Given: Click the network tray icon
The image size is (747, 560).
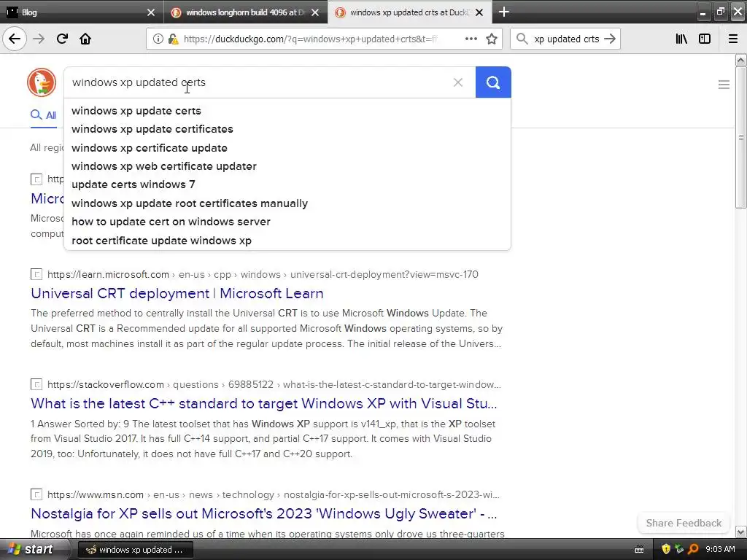Looking at the screenshot, I should [x=679, y=549].
